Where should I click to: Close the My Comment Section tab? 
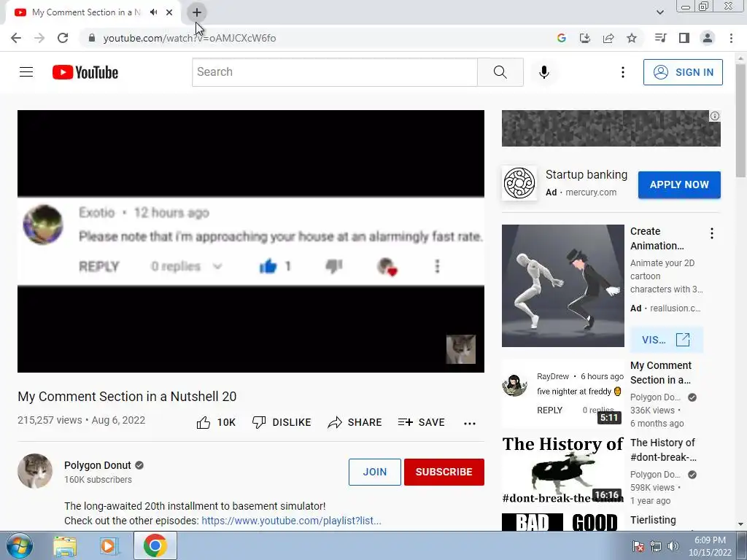click(169, 12)
